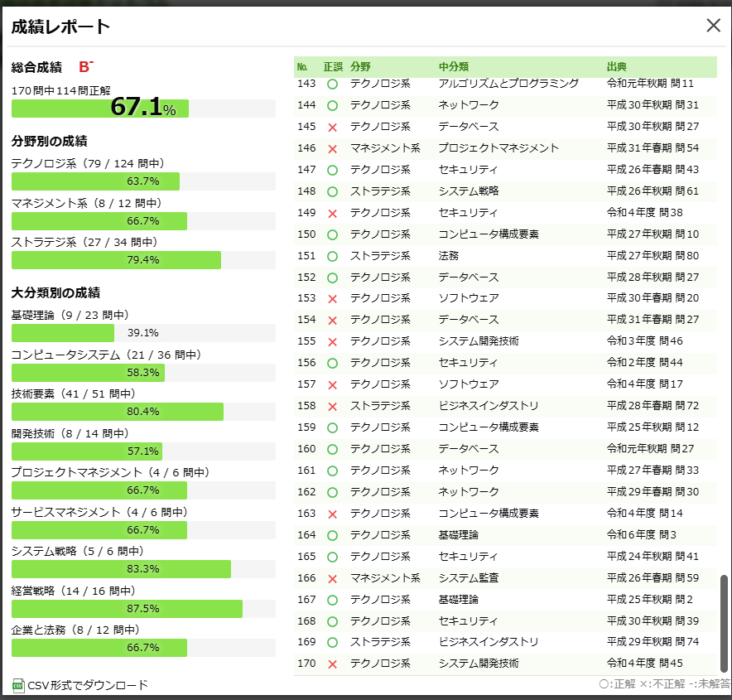Screen dimensions: 732x700
Task: Click the incorrect X icon in row 166
Action: [332, 578]
